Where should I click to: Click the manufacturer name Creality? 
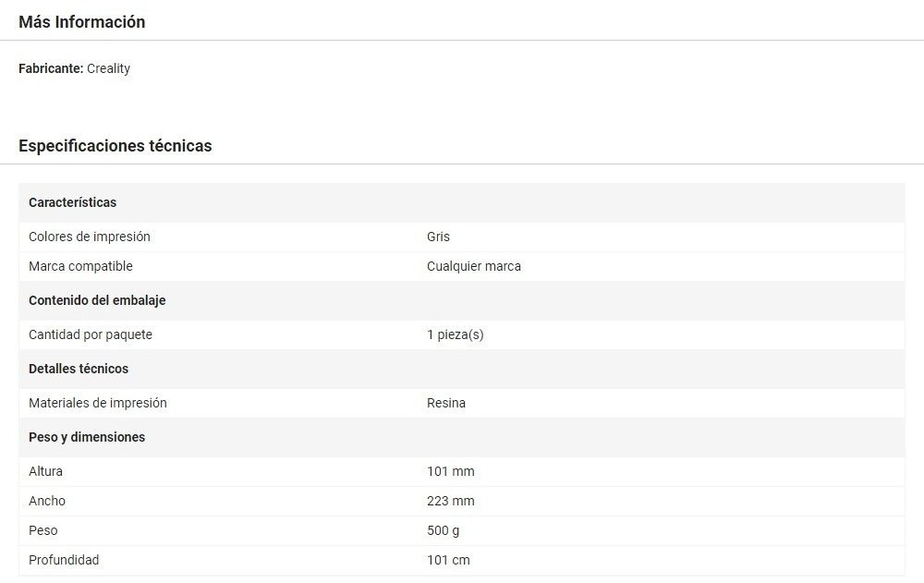[x=108, y=68]
